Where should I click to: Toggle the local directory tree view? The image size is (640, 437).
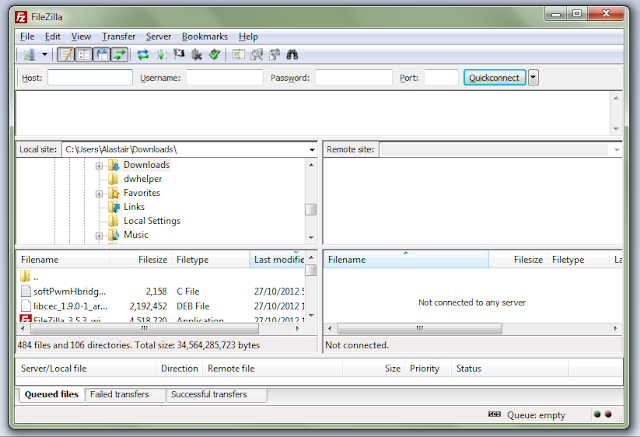coord(84,54)
